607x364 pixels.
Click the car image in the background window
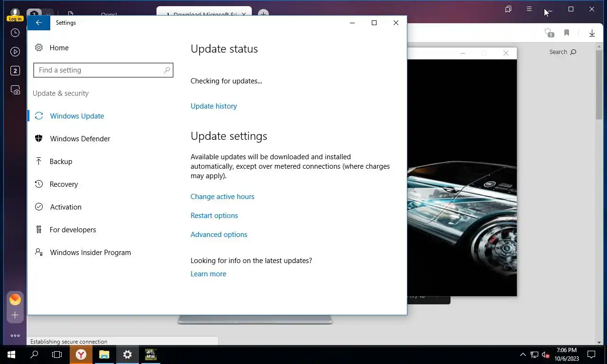pos(462,178)
